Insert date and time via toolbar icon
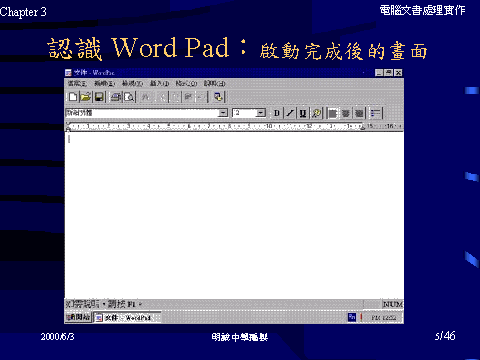Viewport: 480px width, 360px height. click(x=218, y=97)
